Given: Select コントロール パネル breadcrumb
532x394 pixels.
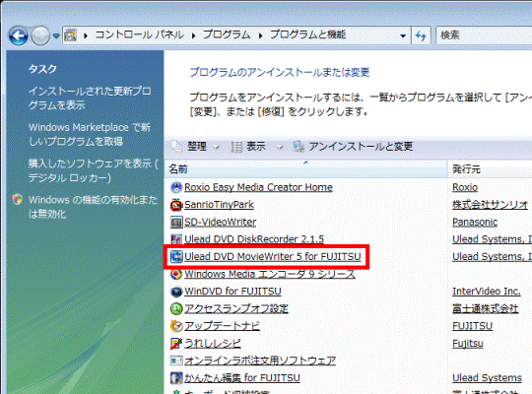Looking at the screenshot, I should pos(140,34).
